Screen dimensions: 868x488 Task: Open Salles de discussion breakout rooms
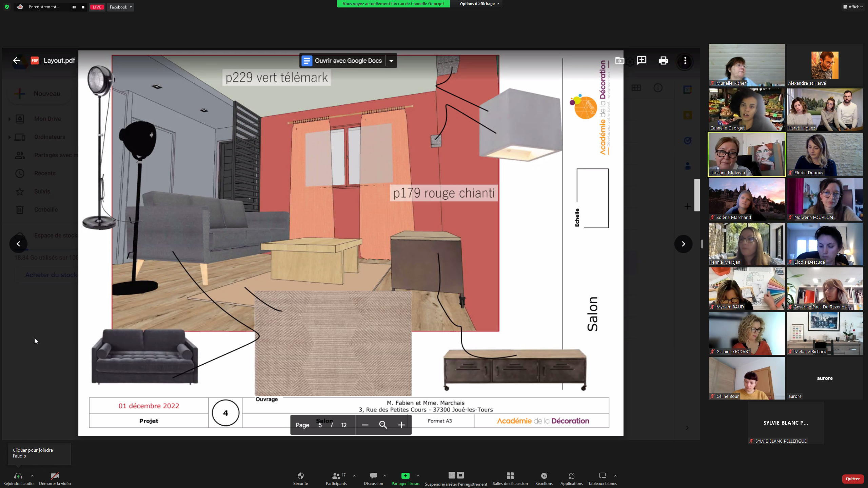click(510, 478)
